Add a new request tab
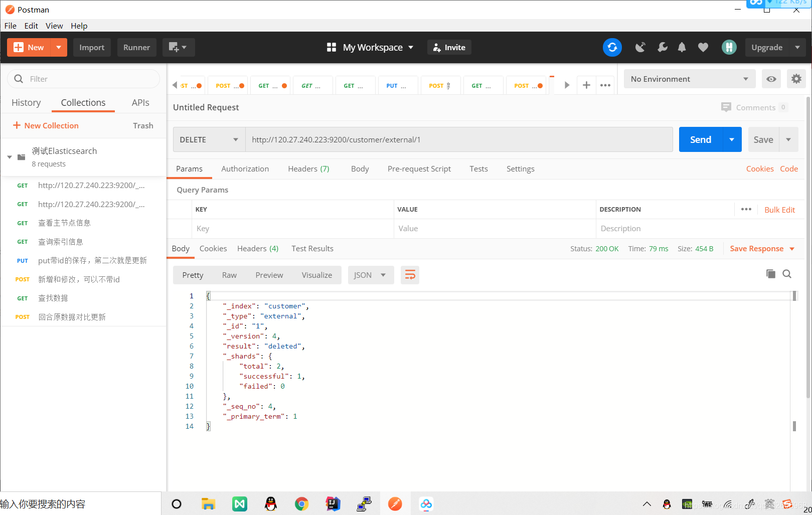Screen dimensions: 812x515 point(586,85)
